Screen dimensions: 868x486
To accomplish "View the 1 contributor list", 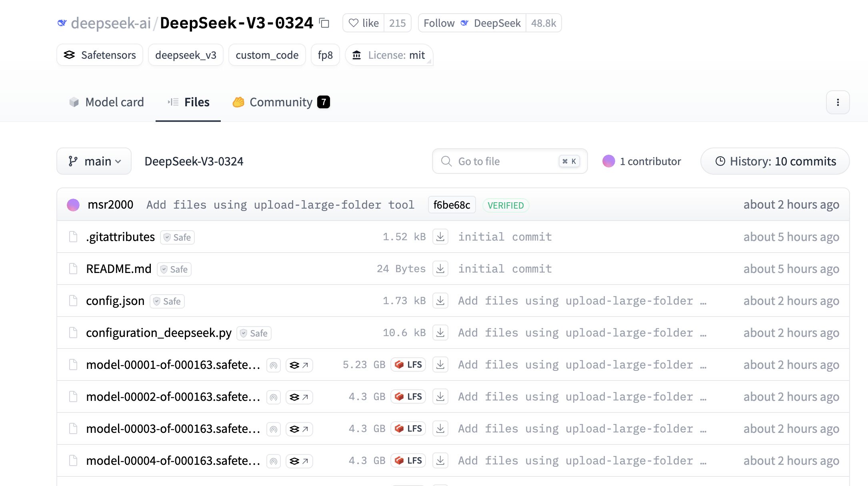I will pos(642,161).
